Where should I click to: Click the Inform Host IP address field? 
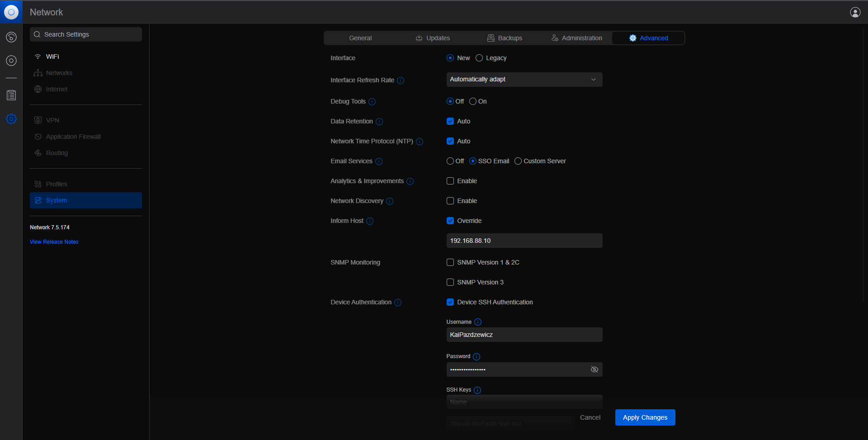click(524, 241)
